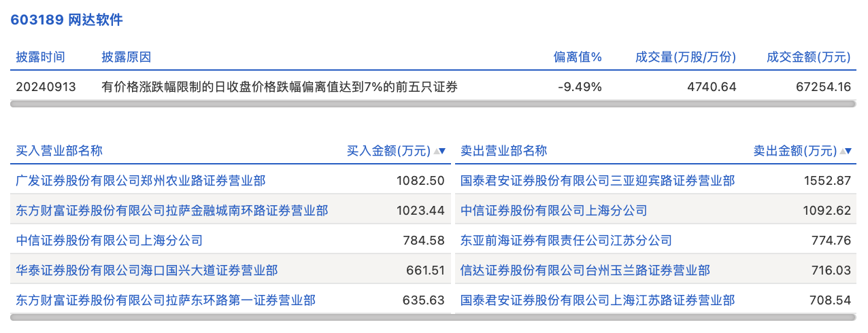Screen dimensions: 868x333
Task: Open 信达证券台州玉兰路证券营业部 link
Action: coord(585,270)
